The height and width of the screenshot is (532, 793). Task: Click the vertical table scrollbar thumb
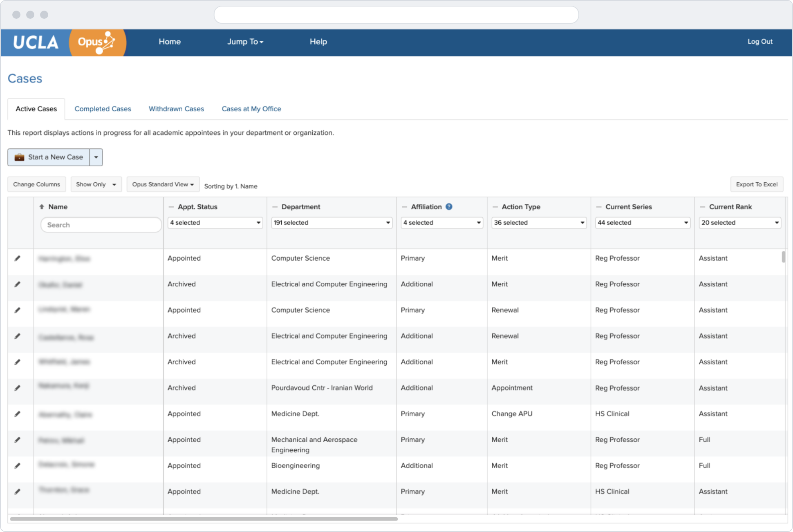coord(783,257)
